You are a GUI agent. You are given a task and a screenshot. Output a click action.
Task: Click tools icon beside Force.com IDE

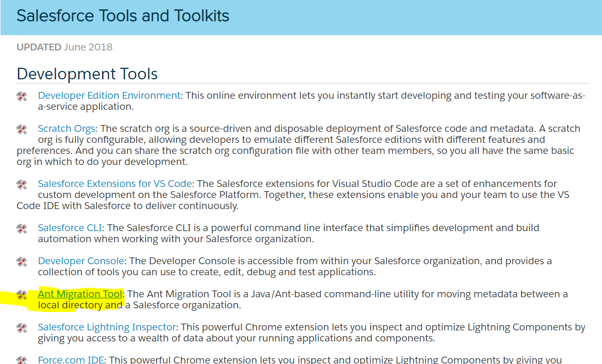click(22, 360)
